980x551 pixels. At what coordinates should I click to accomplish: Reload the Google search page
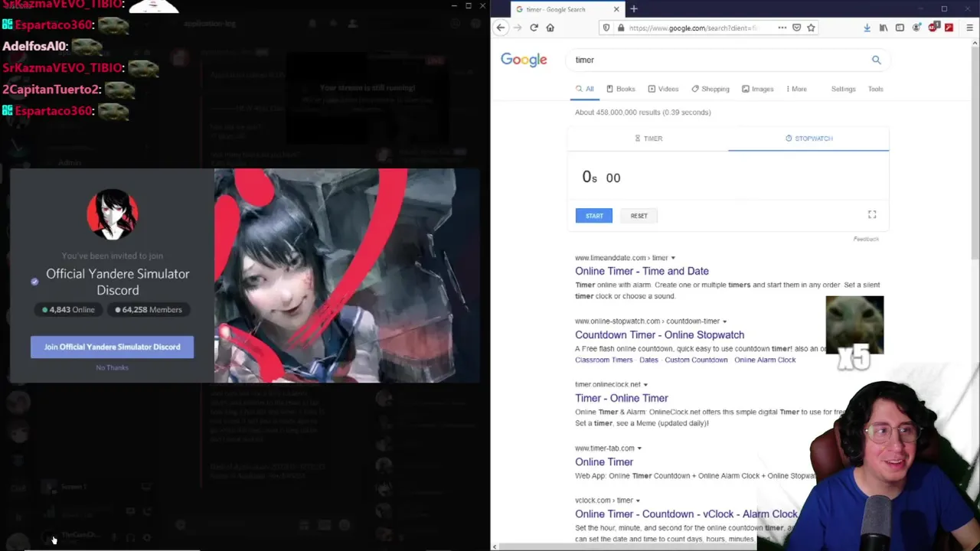pos(534,28)
